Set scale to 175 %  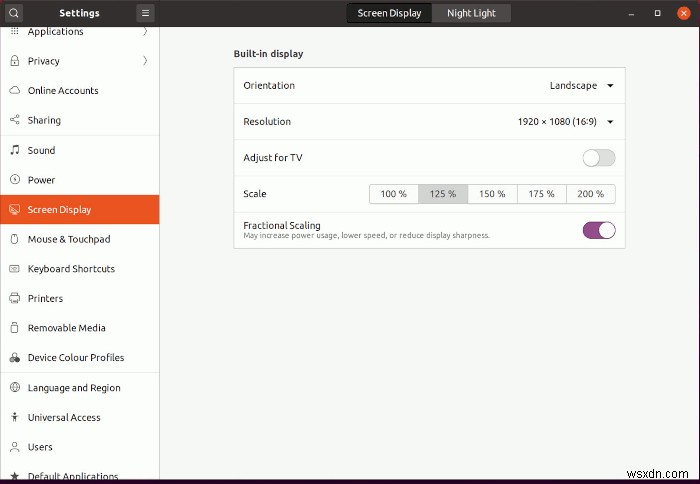coord(542,194)
